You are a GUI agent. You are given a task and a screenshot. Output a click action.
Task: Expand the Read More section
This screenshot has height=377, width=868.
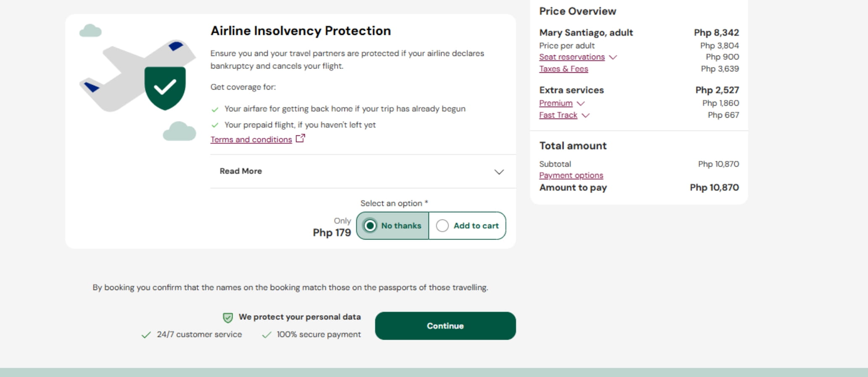pyautogui.click(x=241, y=171)
